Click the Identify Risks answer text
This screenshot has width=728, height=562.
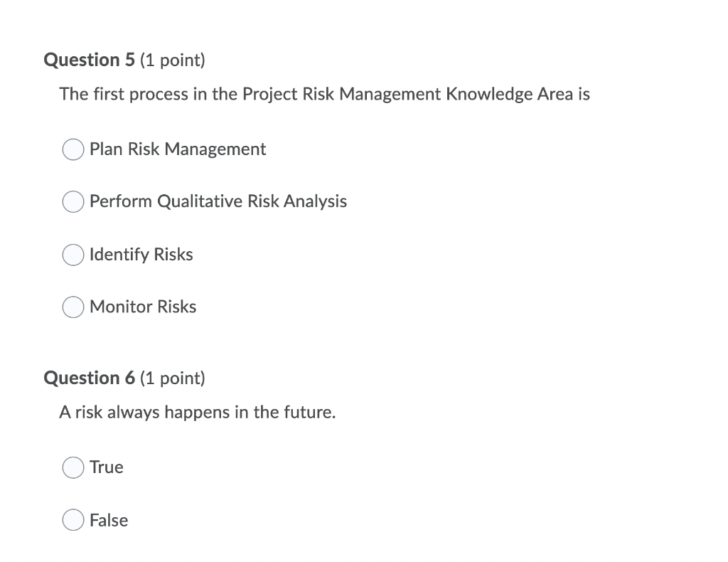pos(141,254)
